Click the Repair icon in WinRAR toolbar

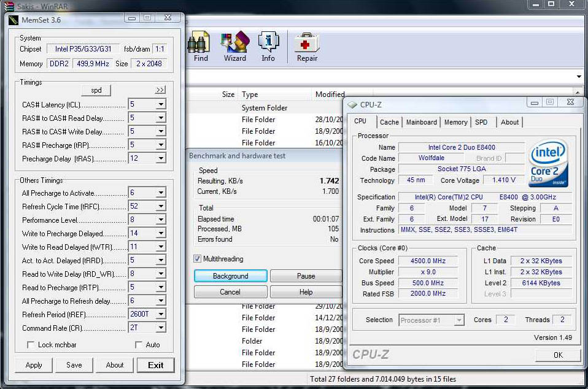tap(307, 46)
